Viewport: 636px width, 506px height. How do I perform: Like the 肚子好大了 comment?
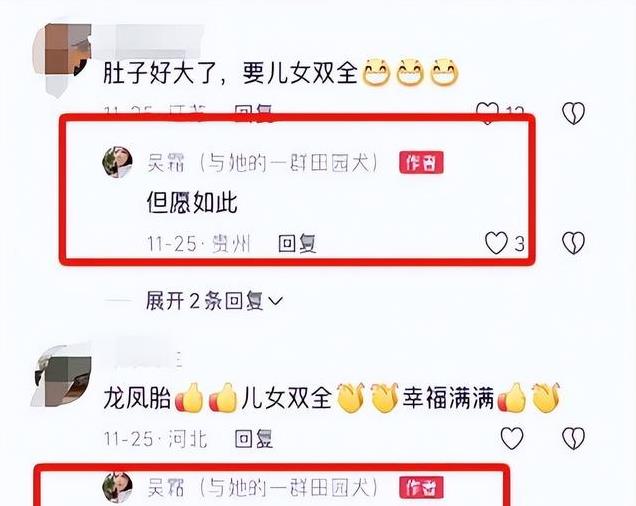pos(487,112)
